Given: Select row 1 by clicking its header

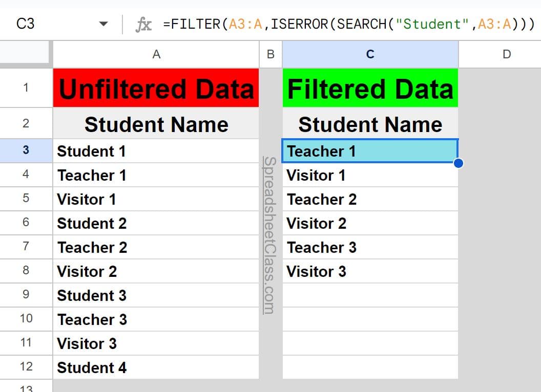Looking at the screenshot, I should point(26,88).
